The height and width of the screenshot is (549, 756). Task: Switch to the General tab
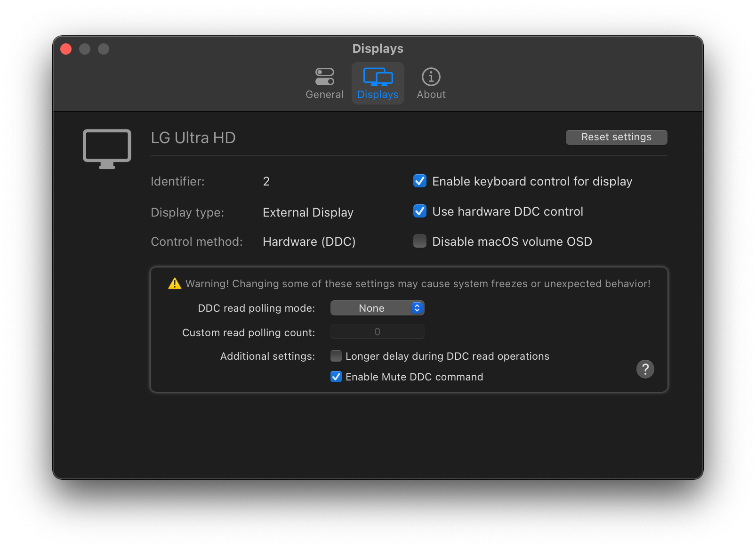tap(324, 84)
